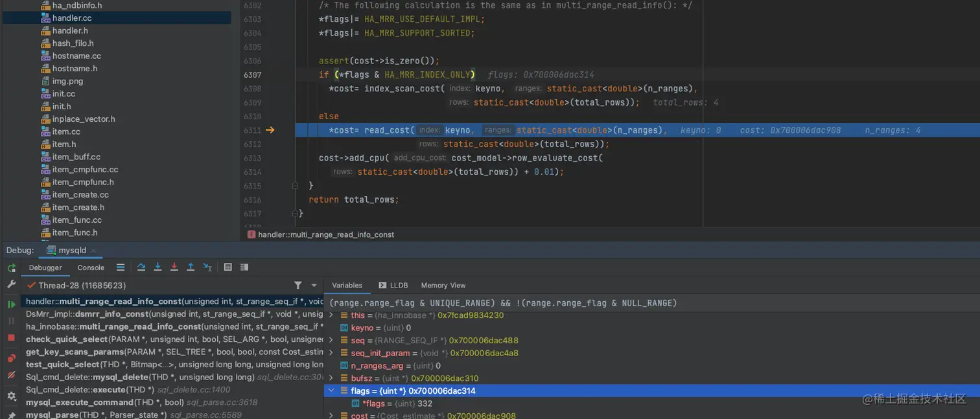This screenshot has width=980, height=419.
Task: Select mysql_parse stack frame
Action: click(172, 414)
